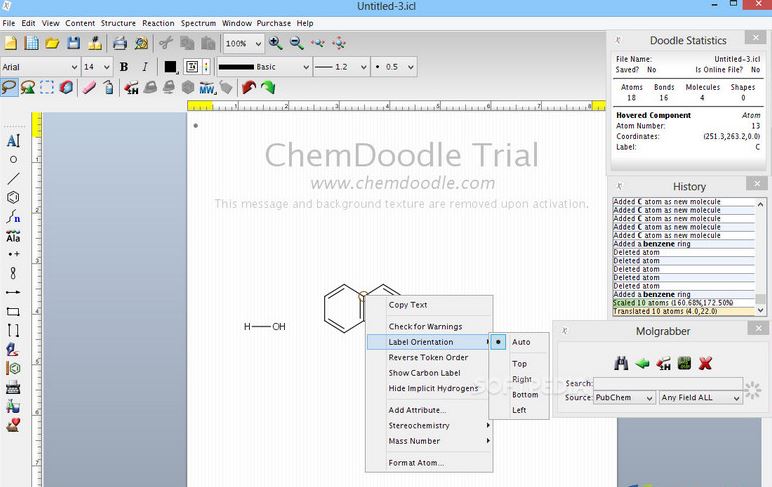
Task: Click the History panel down scroll arrow
Action: click(x=761, y=310)
